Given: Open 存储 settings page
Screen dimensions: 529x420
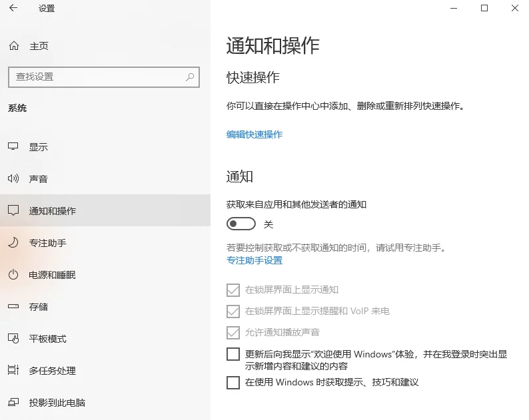Looking at the screenshot, I should tap(105, 306).
